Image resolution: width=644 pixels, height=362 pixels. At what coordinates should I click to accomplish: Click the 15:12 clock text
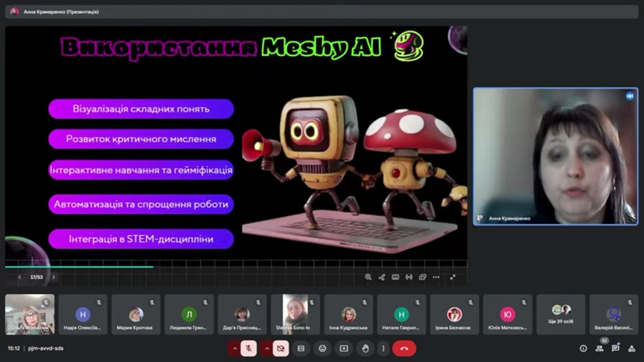coord(14,348)
